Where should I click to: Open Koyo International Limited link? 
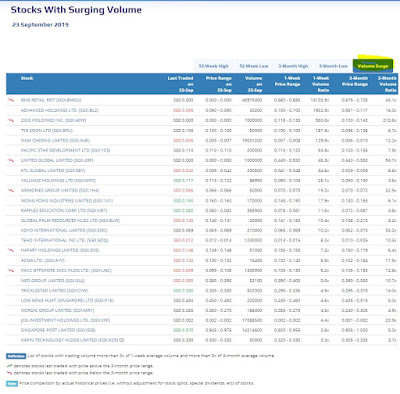click(x=64, y=230)
